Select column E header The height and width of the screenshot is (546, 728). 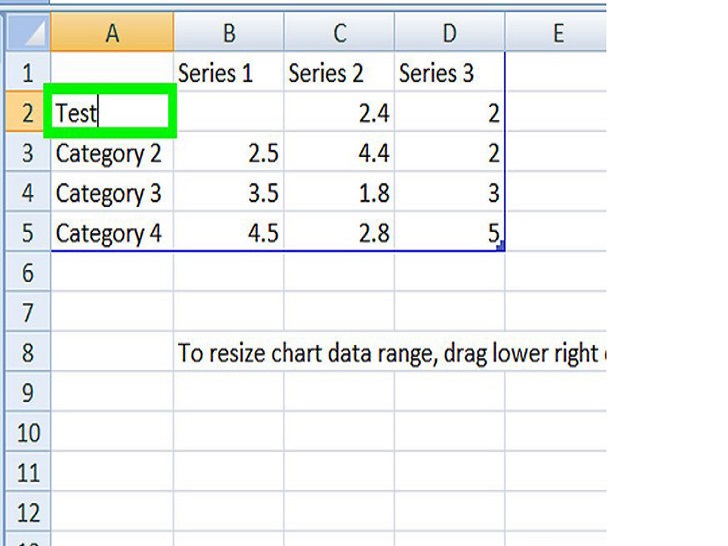click(556, 34)
